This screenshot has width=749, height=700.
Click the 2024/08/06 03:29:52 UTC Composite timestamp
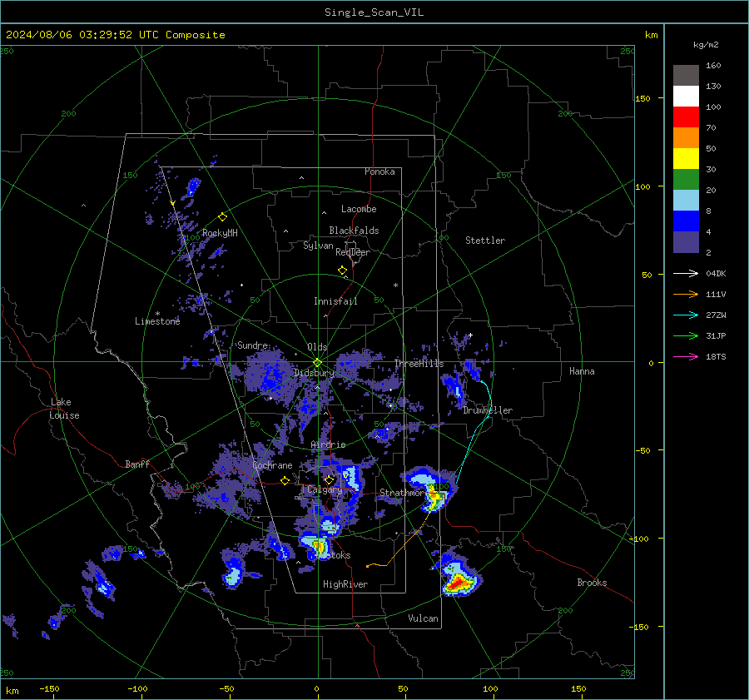(115, 35)
